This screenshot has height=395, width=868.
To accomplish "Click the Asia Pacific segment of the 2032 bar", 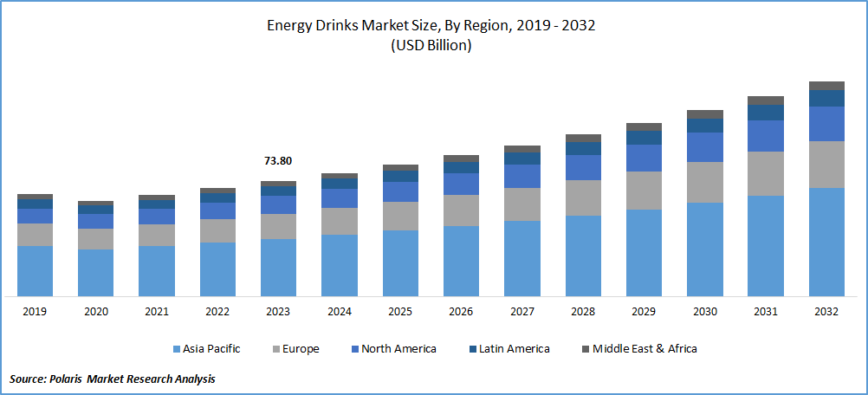I will pyautogui.click(x=826, y=242).
